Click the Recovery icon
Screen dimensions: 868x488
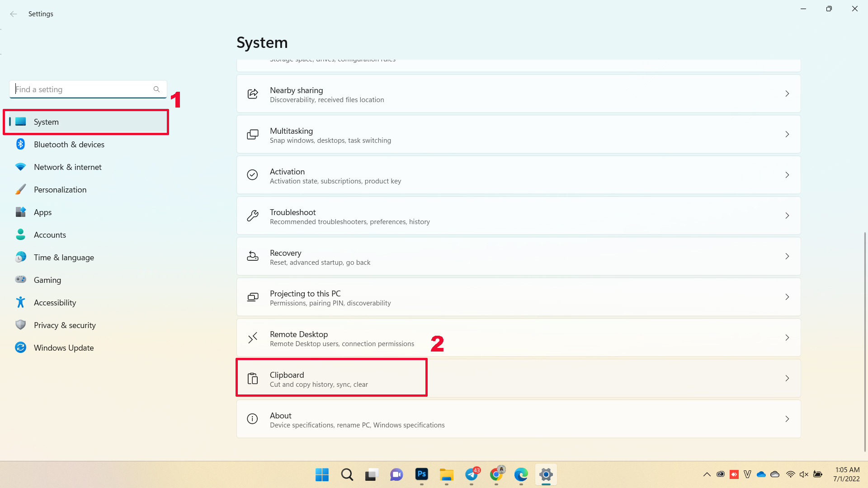(x=253, y=256)
